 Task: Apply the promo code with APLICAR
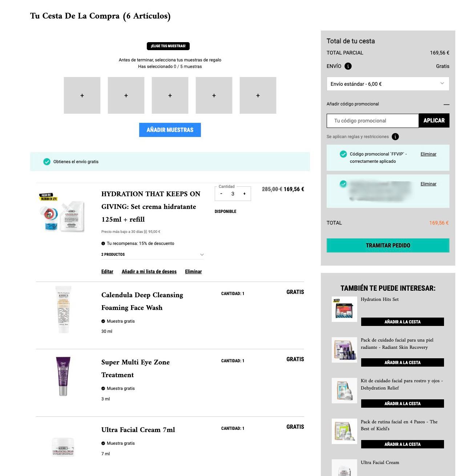point(434,121)
